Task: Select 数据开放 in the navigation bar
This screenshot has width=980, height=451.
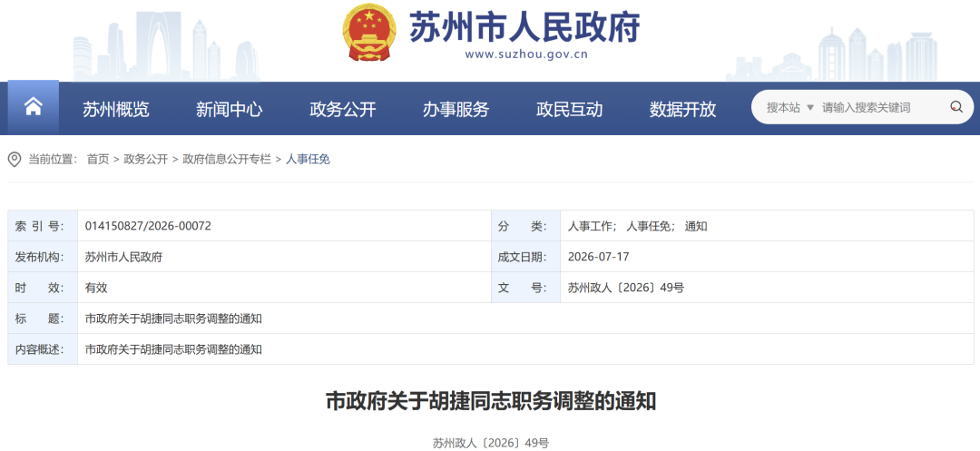Action: [682, 109]
